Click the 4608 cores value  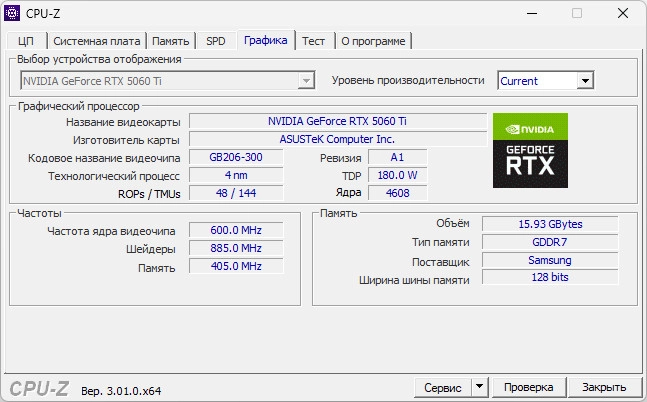coord(397,193)
